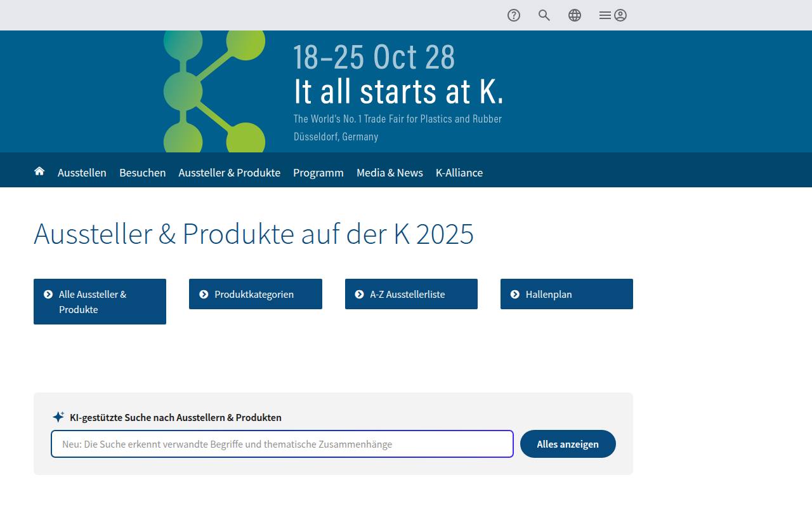Screen dimensions: 812x508
Task: Click the K trade fair logo
Action: (214, 91)
